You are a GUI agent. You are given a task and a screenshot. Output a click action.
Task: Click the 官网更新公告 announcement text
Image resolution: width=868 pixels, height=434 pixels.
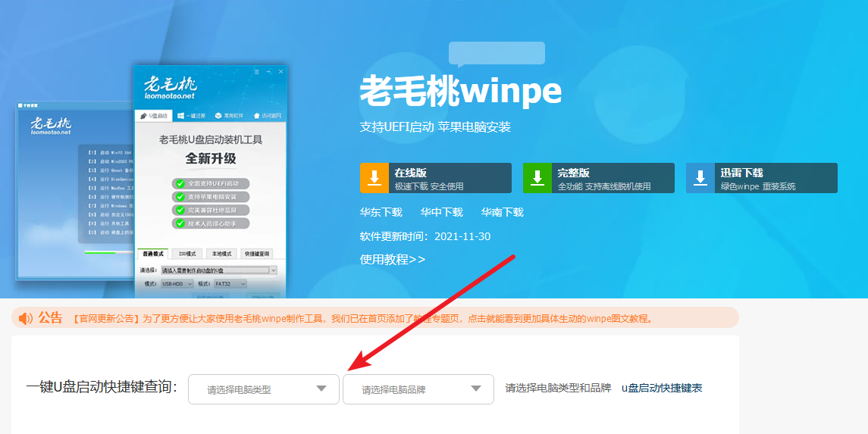point(363,318)
